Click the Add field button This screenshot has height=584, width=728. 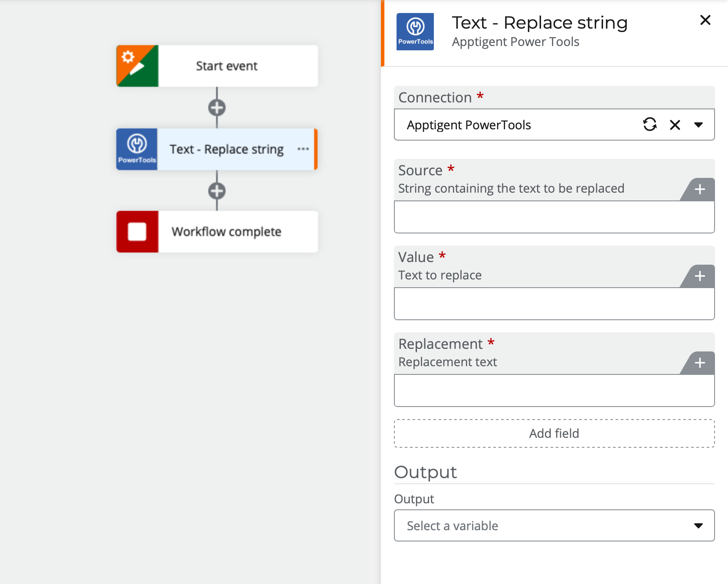click(x=554, y=433)
